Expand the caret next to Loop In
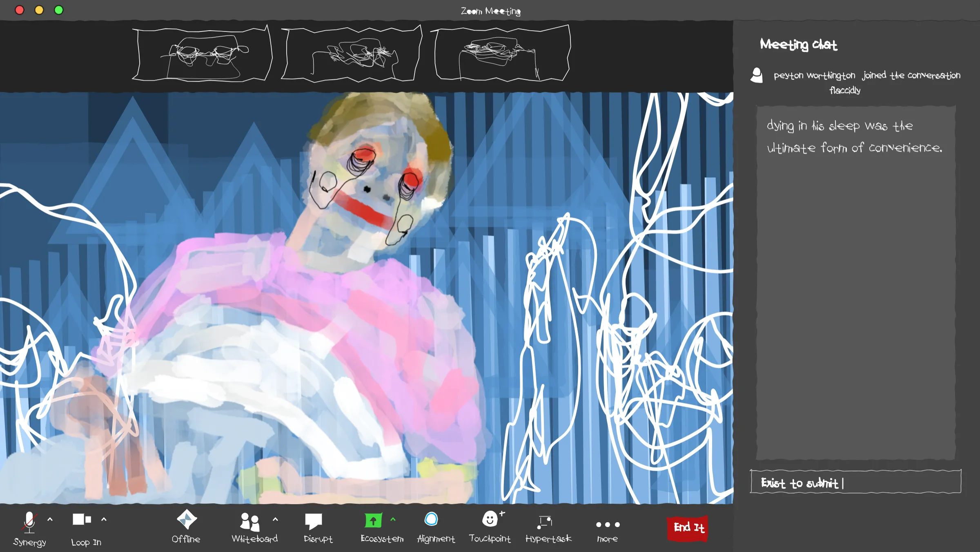 pyautogui.click(x=104, y=519)
